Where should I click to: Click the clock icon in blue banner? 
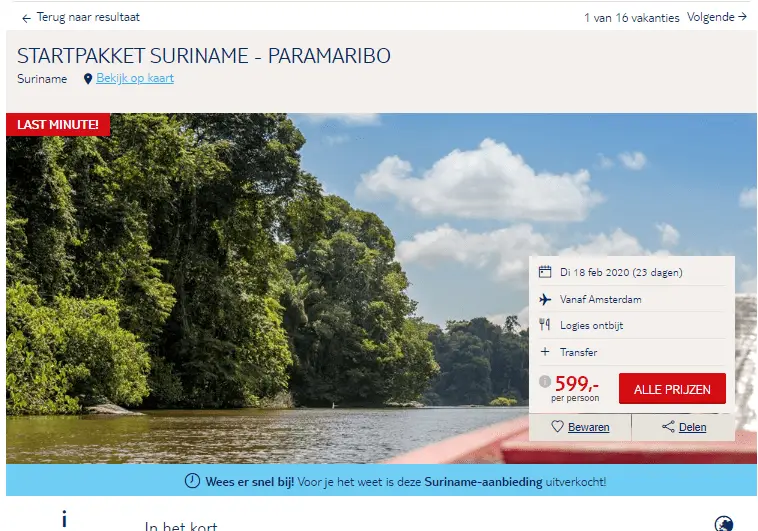(192, 481)
